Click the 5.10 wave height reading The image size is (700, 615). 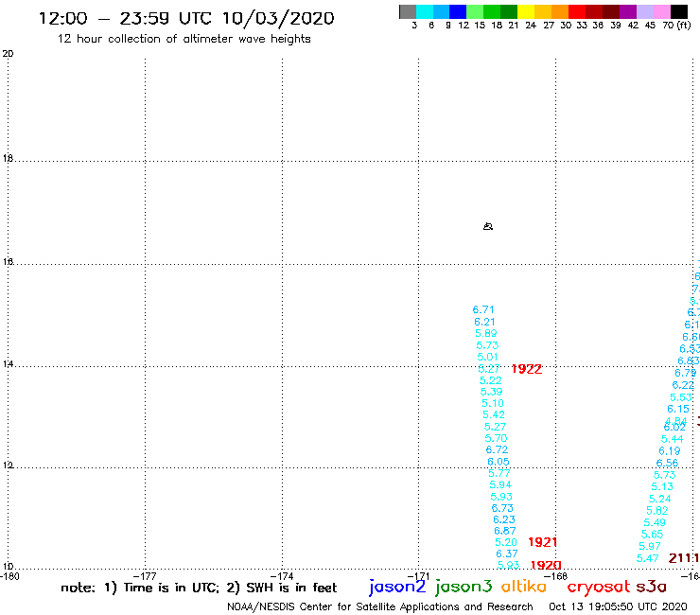pyautogui.click(x=493, y=403)
